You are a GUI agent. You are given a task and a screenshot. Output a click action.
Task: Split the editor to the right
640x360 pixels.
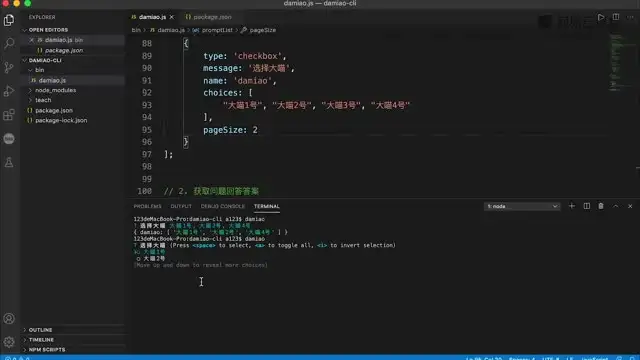point(616,17)
